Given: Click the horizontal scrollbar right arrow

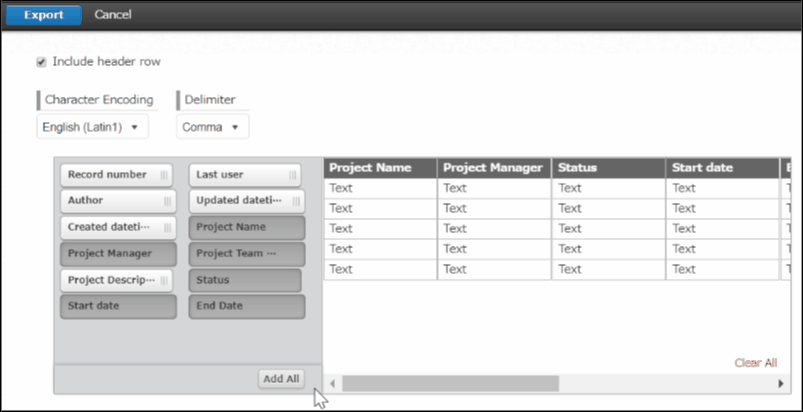Looking at the screenshot, I should pos(770,383).
